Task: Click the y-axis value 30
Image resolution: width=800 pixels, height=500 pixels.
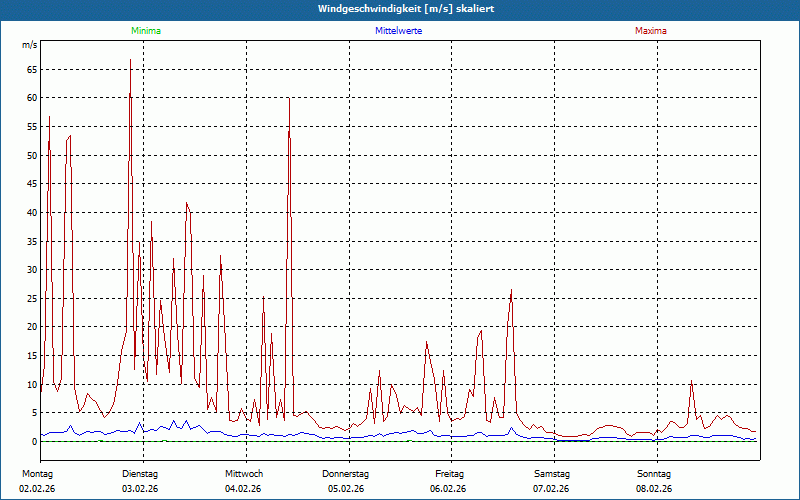Action: (31, 270)
